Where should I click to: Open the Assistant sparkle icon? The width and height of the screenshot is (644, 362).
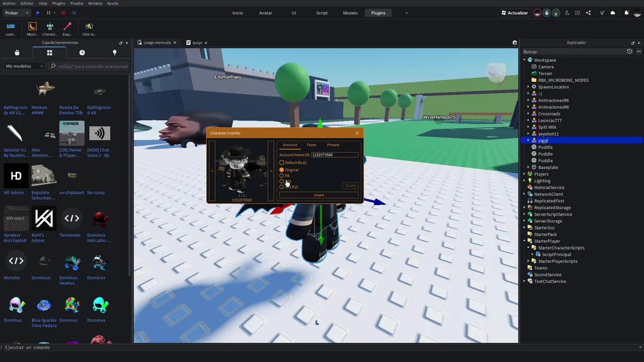click(x=602, y=13)
